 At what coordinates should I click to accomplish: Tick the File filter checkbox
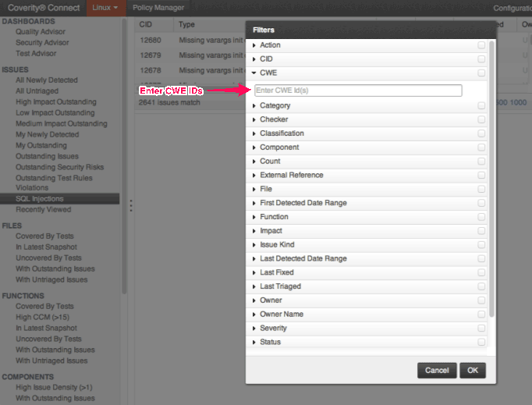(x=481, y=189)
